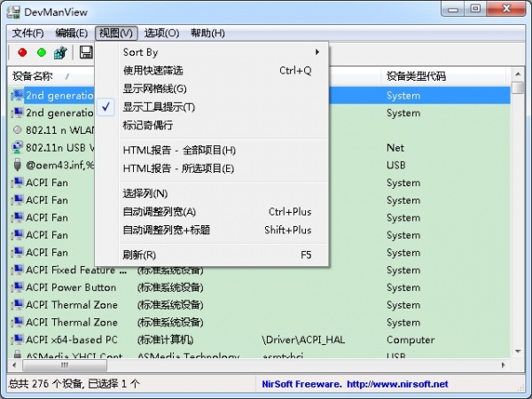This screenshot has height=399, width=532.
Task: Open the 文件(F) menu
Action: pyautogui.click(x=27, y=33)
